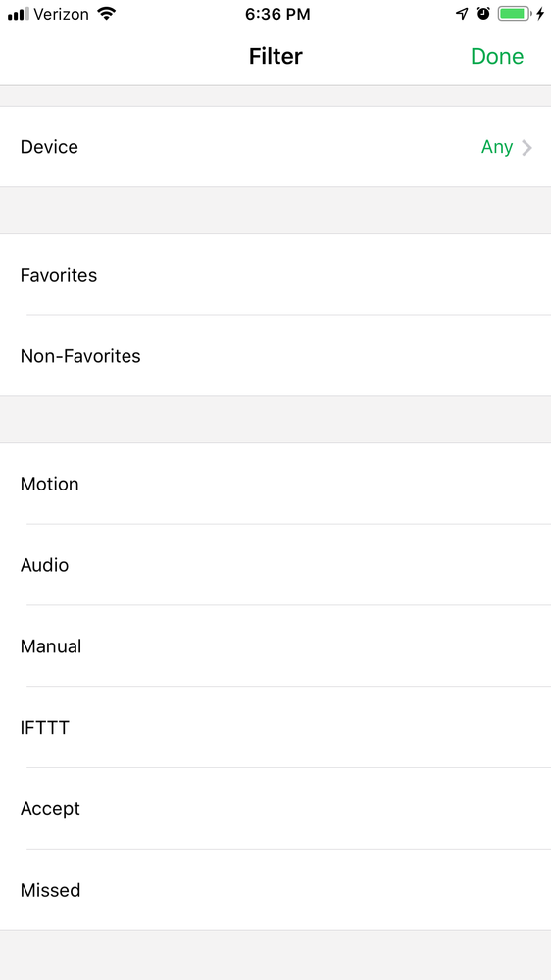This screenshot has height=980, width=551.
Task: Select the Accept filter row
Action: pos(275,808)
